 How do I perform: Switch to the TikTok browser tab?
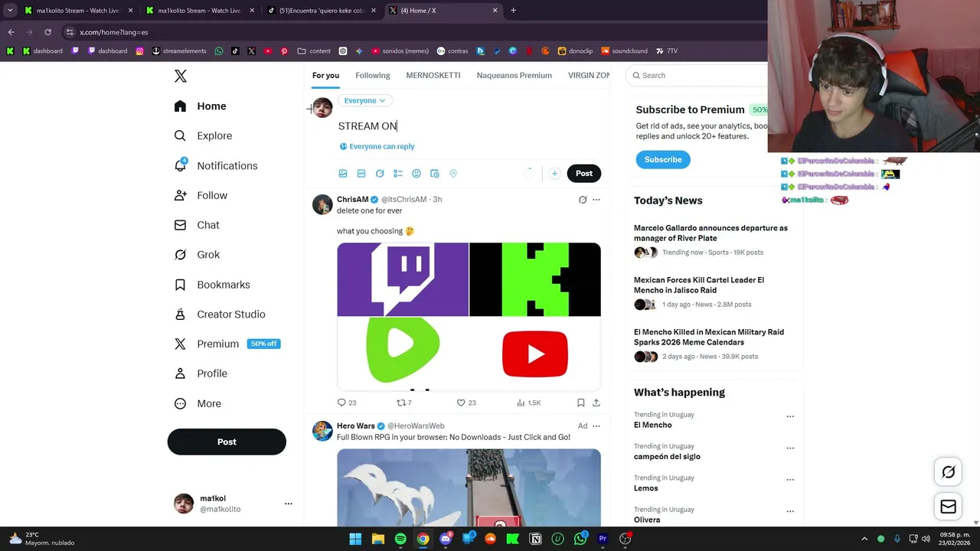[320, 11]
